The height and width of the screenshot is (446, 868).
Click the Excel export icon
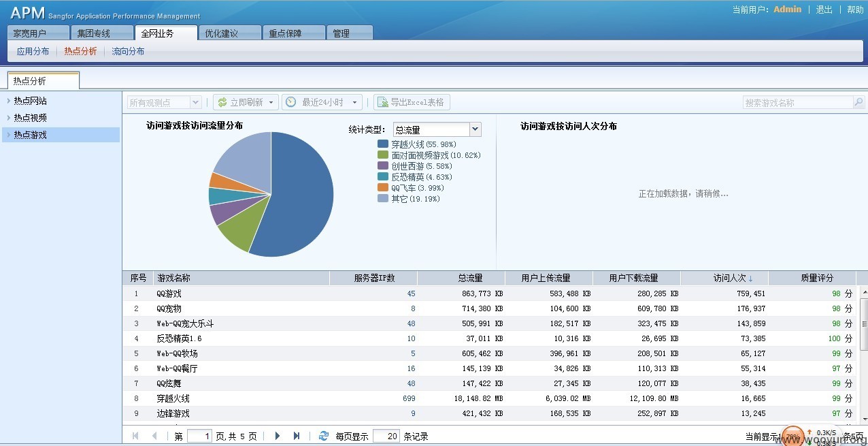pyautogui.click(x=382, y=102)
